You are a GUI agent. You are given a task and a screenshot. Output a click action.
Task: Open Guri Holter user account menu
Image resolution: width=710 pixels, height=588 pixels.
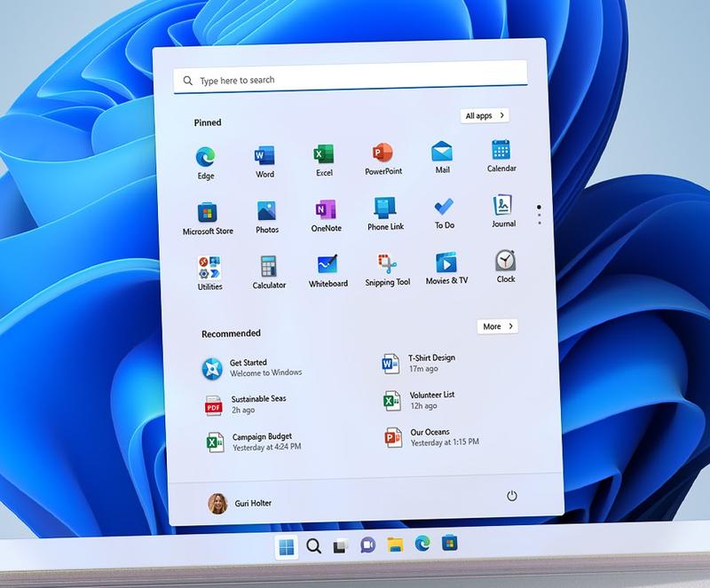[x=240, y=504]
